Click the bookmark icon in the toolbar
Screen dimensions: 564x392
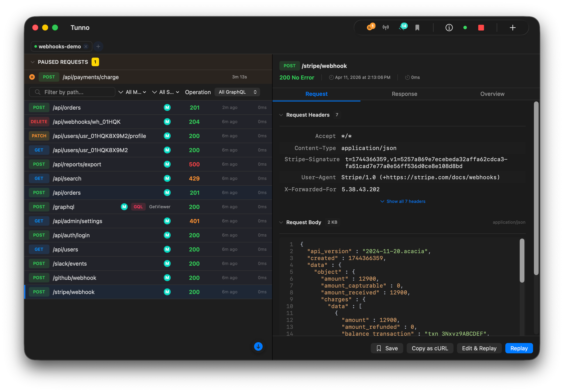click(417, 28)
